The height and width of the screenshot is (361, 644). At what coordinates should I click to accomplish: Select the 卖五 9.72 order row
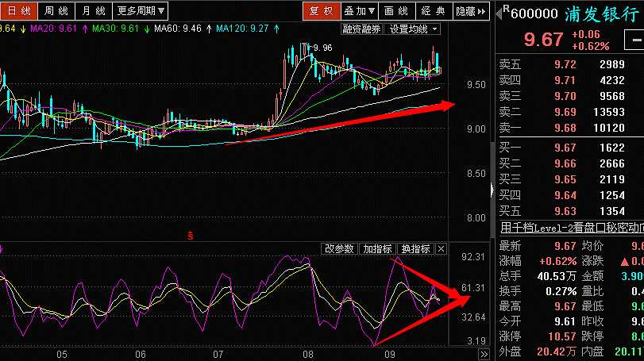[569, 64]
